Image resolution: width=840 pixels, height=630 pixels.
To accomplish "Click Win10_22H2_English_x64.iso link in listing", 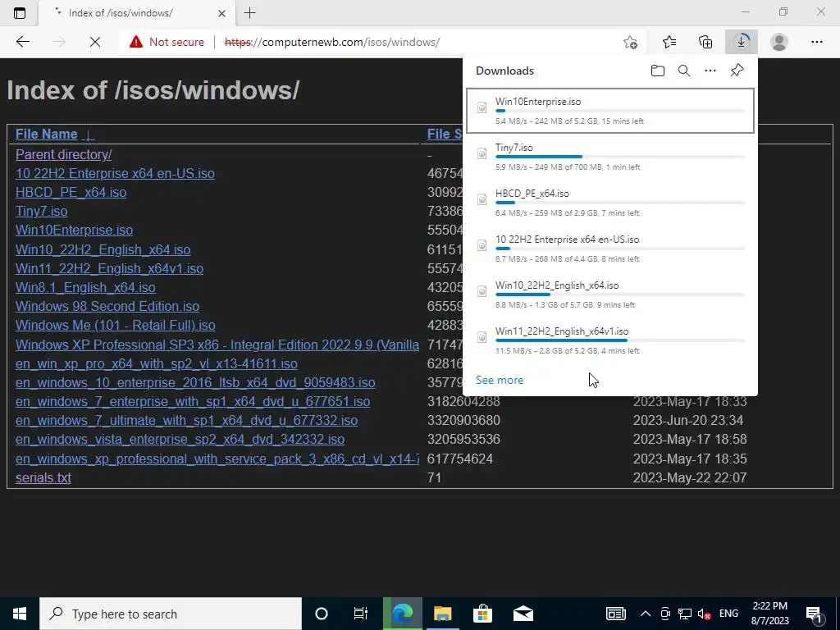I will 103,249.
